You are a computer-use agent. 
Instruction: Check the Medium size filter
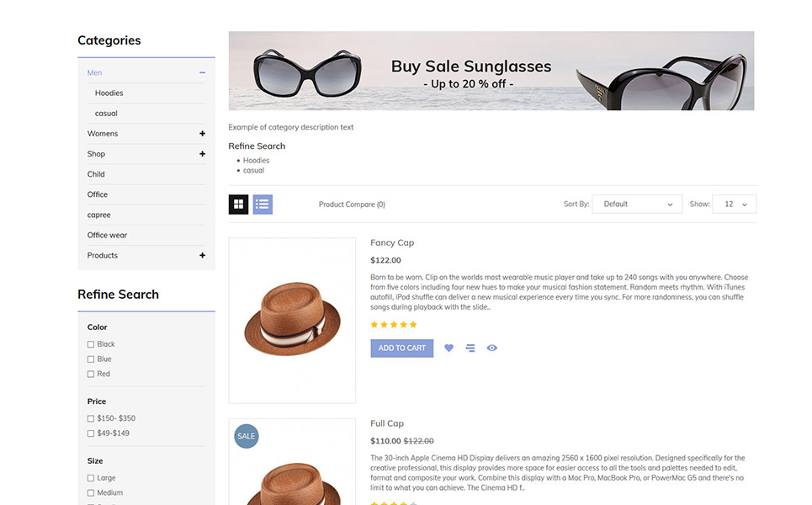pyautogui.click(x=91, y=493)
